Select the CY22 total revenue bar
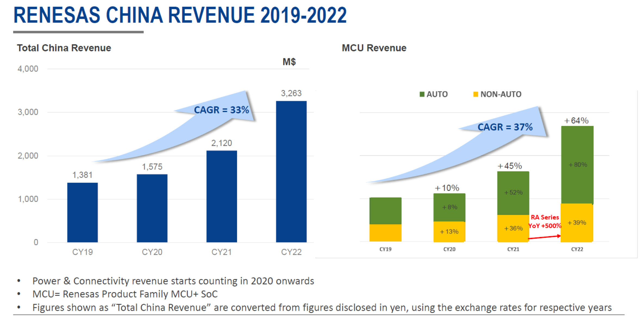The height and width of the screenshot is (319, 644). [x=291, y=171]
